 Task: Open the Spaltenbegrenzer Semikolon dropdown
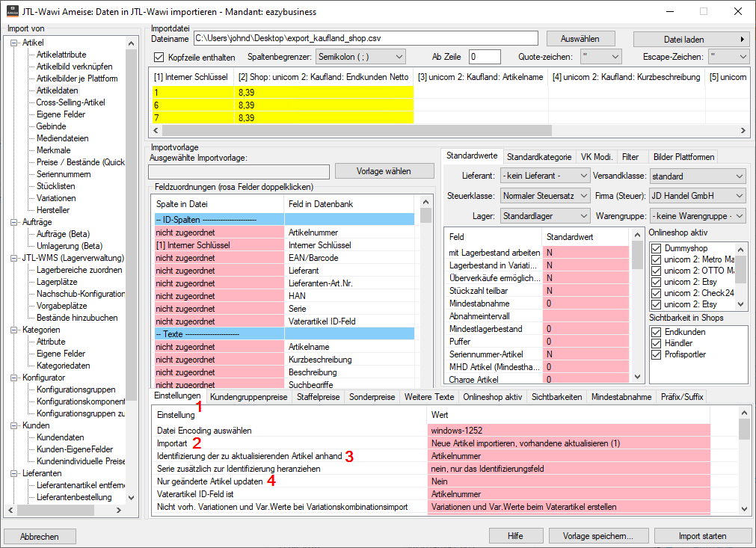tap(360, 56)
